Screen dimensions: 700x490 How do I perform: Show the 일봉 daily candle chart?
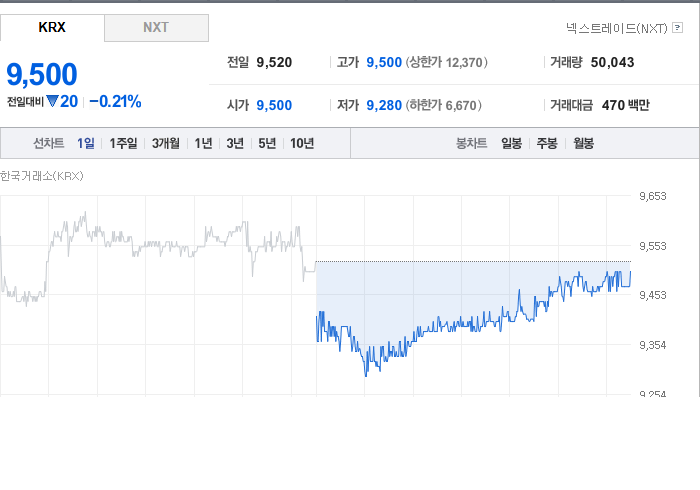click(x=512, y=143)
